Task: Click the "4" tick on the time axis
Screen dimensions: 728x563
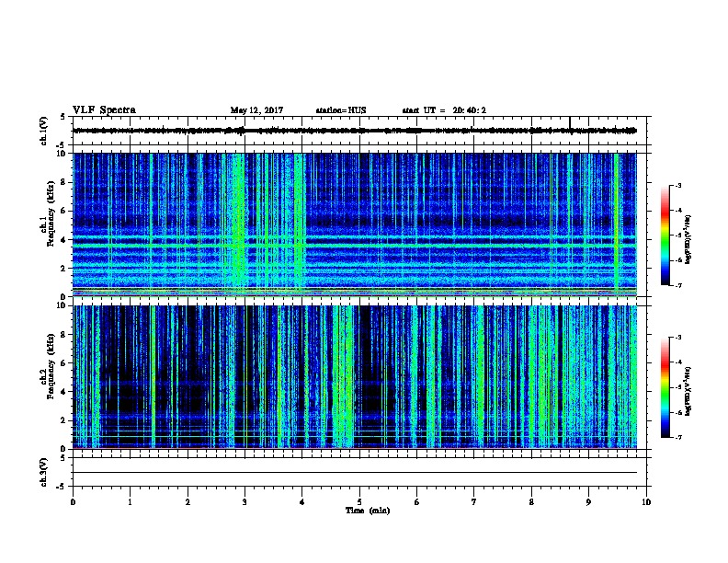Action: coord(302,502)
